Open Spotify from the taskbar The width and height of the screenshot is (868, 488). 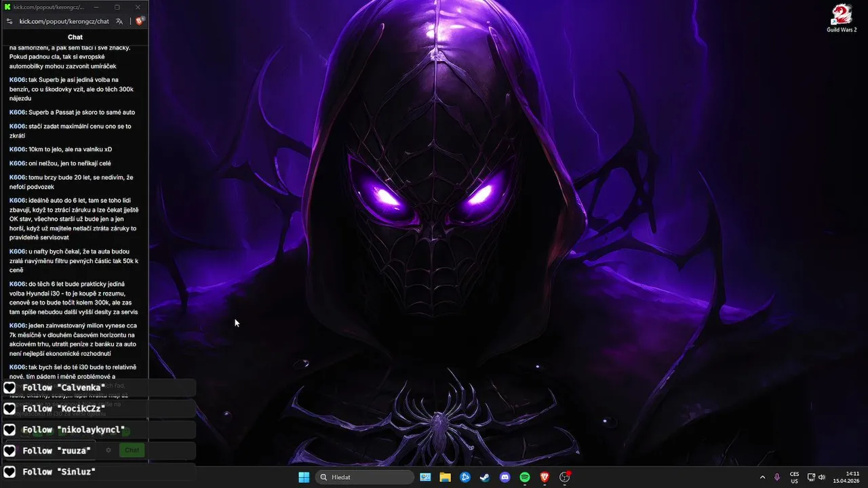(x=525, y=477)
